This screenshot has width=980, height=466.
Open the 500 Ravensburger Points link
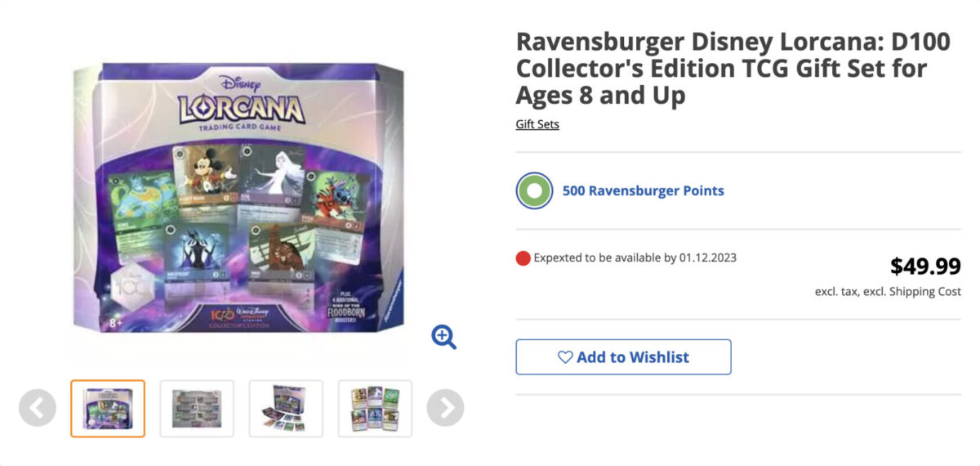tap(643, 191)
